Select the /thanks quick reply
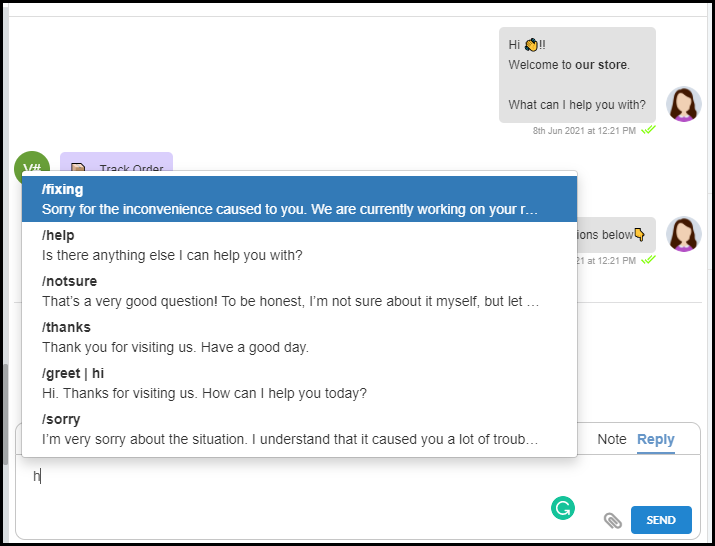 pyautogui.click(x=300, y=338)
